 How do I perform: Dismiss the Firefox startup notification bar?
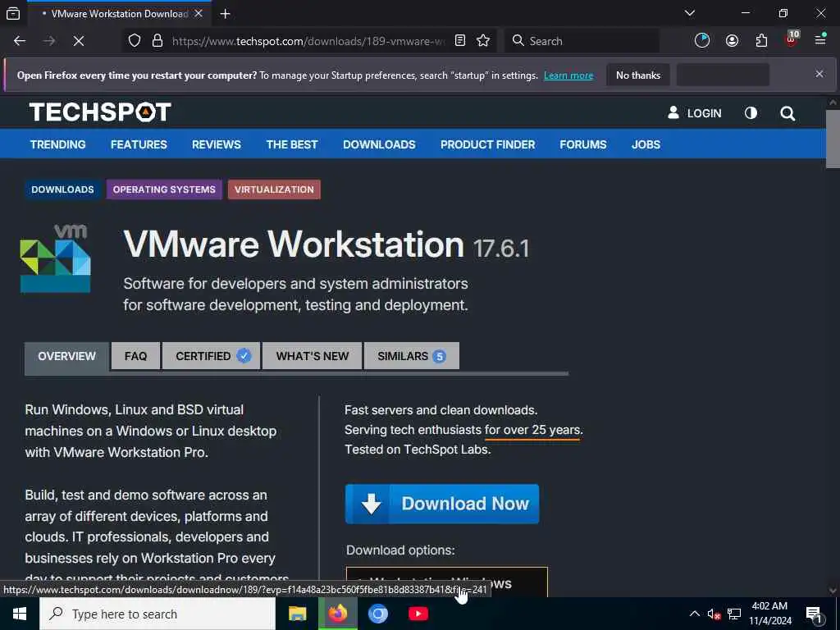(819, 74)
